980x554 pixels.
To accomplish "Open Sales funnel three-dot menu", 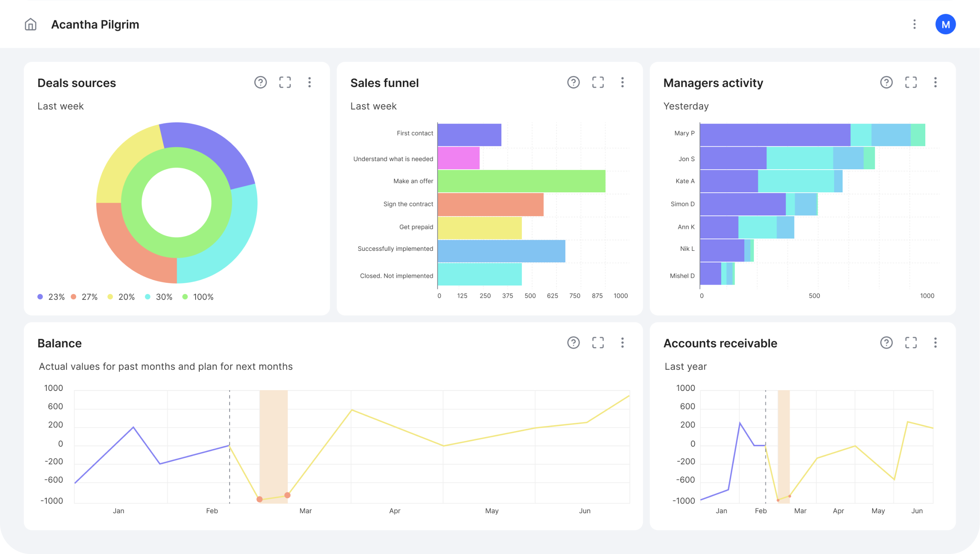I will pyautogui.click(x=622, y=82).
